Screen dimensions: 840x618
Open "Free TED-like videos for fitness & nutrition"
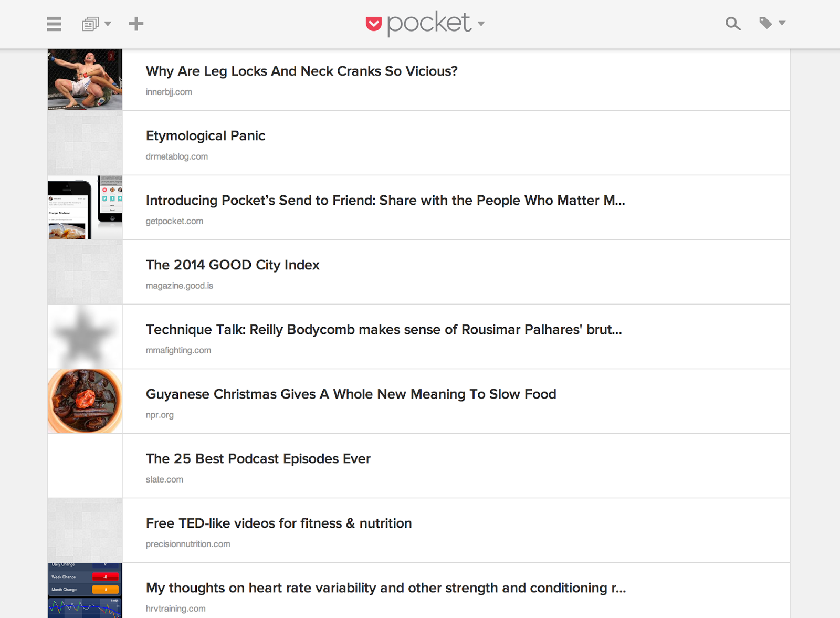(x=278, y=523)
